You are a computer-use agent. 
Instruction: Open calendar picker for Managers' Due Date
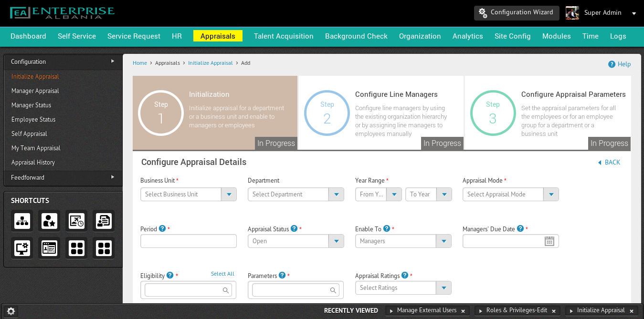[549, 241]
